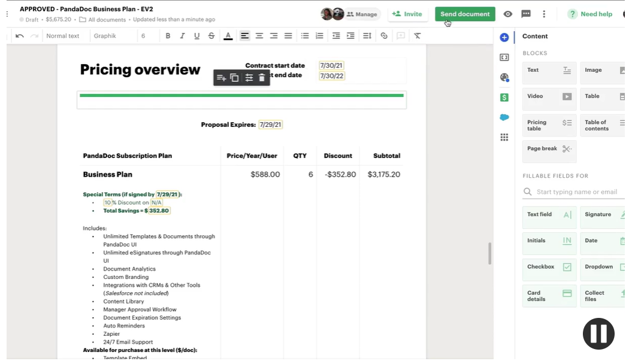Preview the document with eye icon
Screen dimensions: 635x364
pos(508,14)
